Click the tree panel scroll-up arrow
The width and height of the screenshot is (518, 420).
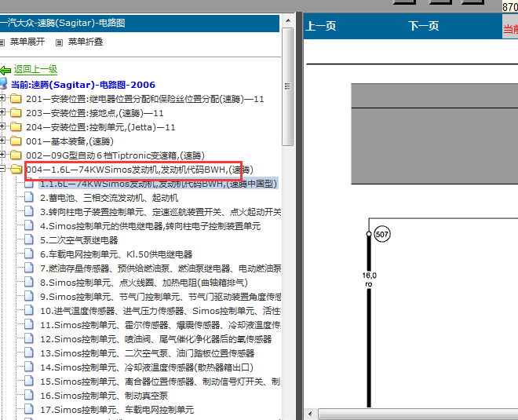[x=288, y=21]
